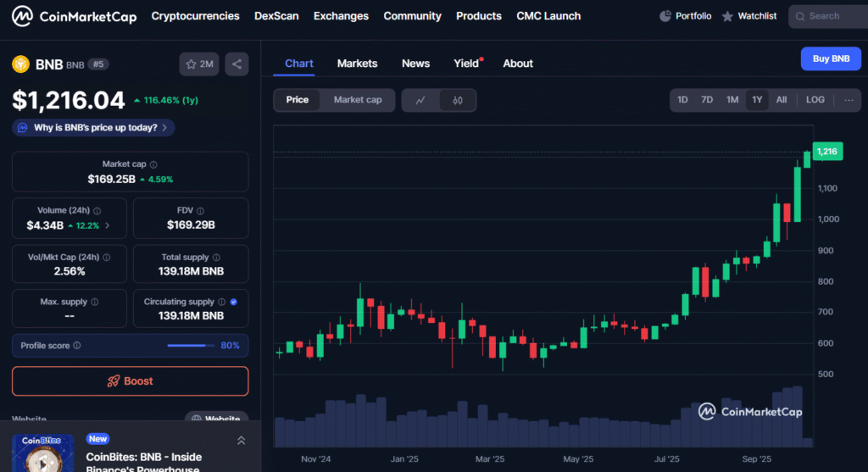This screenshot has height=472, width=868.
Task: Click the Buy BNB button
Action: pyautogui.click(x=831, y=58)
